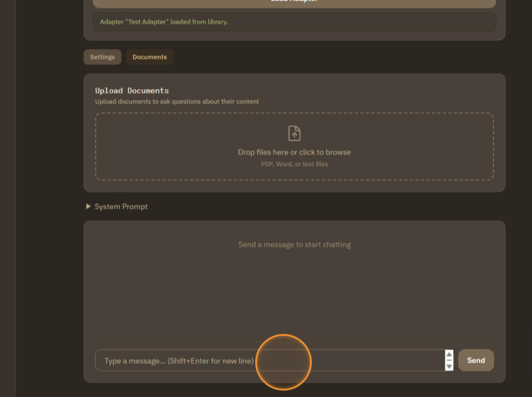The width and height of the screenshot is (532, 397).
Task: Click the empty chat area placeholder text
Action: click(x=294, y=244)
